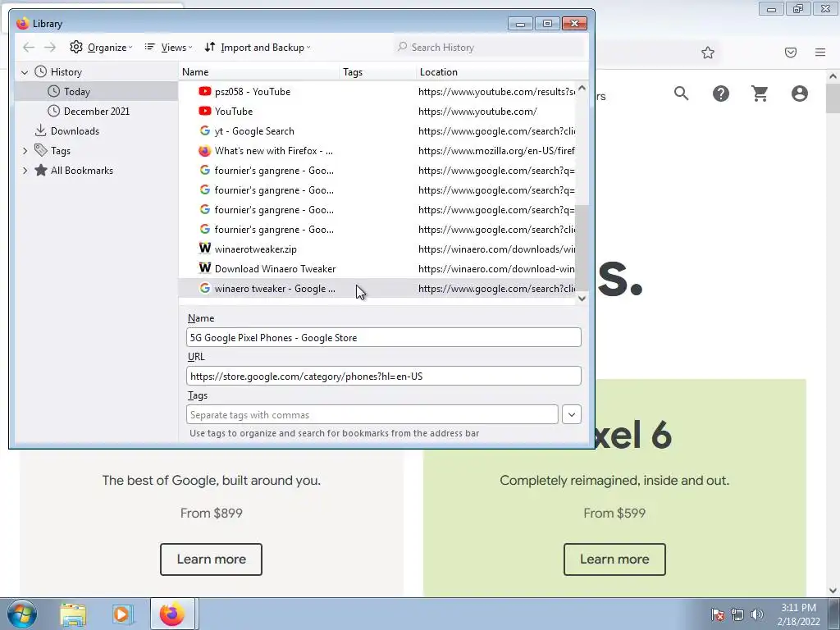This screenshot has height=630, width=840.
Task: Click YouTube icon of the YouTube entry
Action: coord(204,112)
